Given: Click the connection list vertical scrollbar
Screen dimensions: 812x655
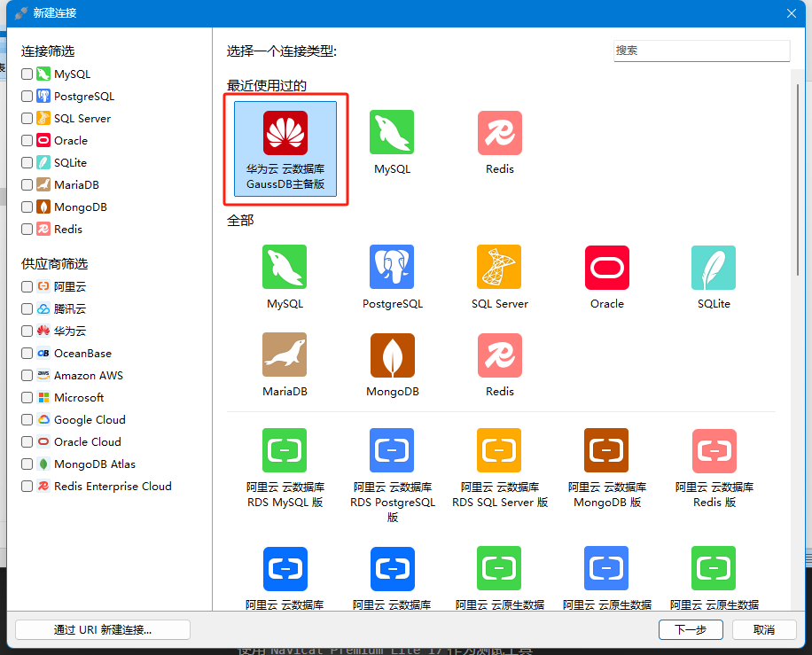Looking at the screenshot, I should (x=798, y=179).
